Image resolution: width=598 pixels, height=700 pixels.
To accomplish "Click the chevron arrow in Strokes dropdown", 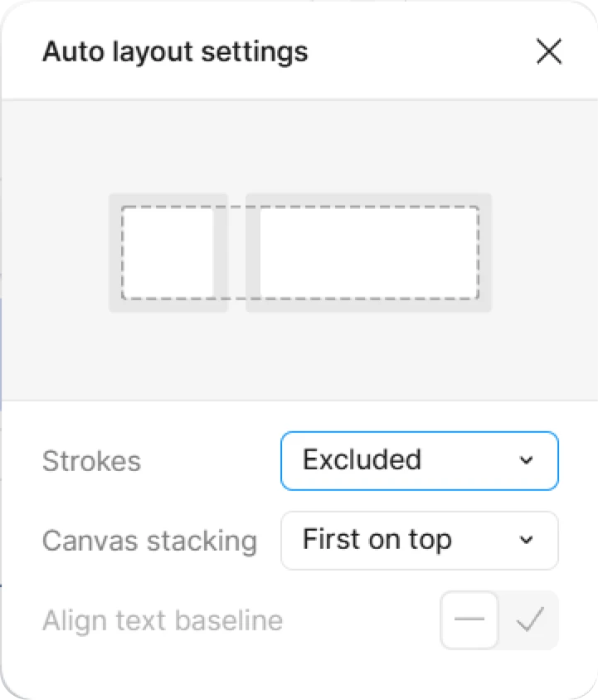I will click(526, 460).
